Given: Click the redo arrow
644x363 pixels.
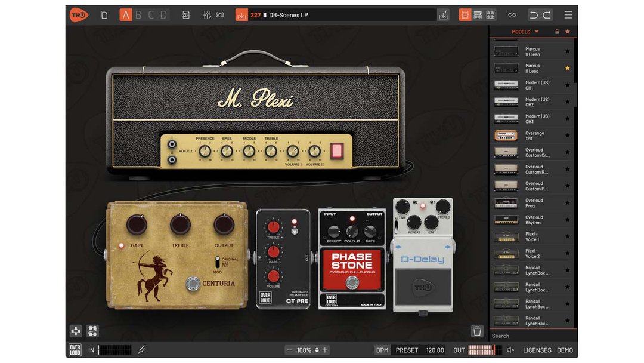Looking at the screenshot, I should pyautogui.click(x=547, y=15).
